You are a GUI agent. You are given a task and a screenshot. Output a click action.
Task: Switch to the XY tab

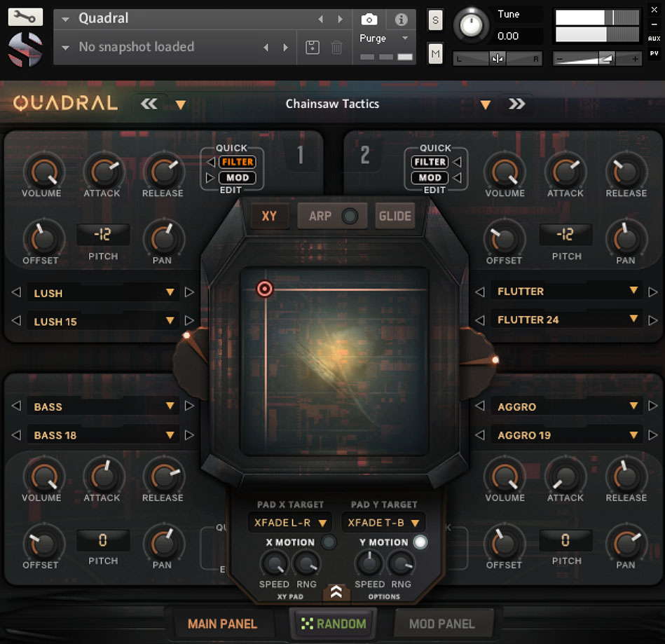tap(269, 216)
